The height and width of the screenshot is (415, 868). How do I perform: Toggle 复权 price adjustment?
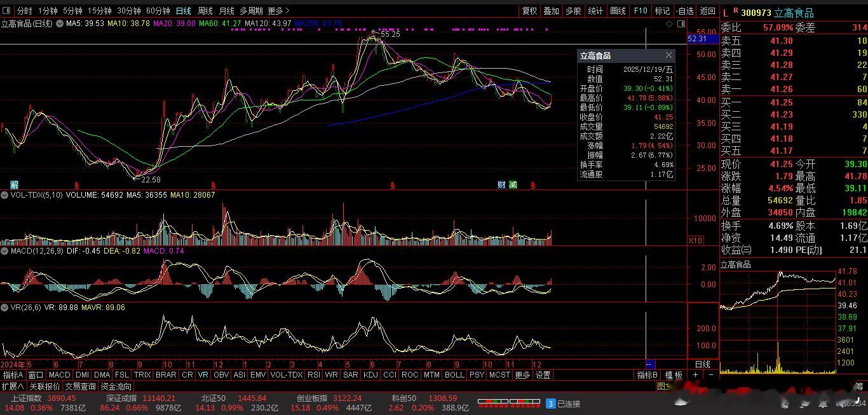coord(529,11)
